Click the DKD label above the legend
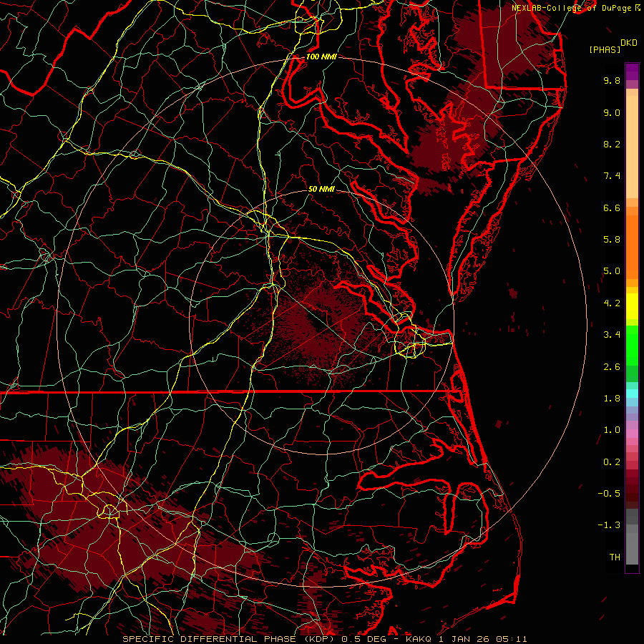 [628, 43]
